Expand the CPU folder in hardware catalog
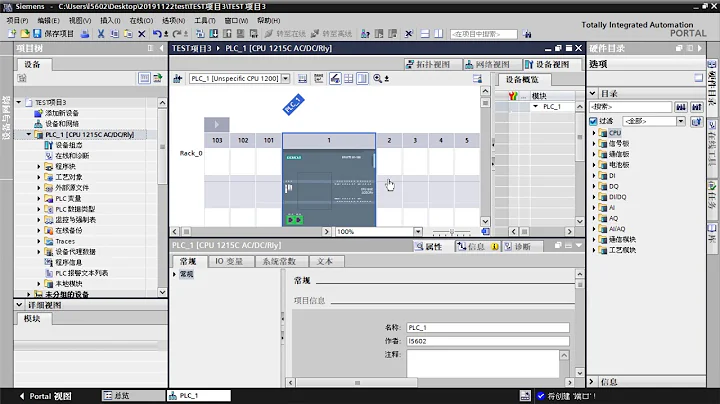This screenshot has height=404, width=720. 594,133
